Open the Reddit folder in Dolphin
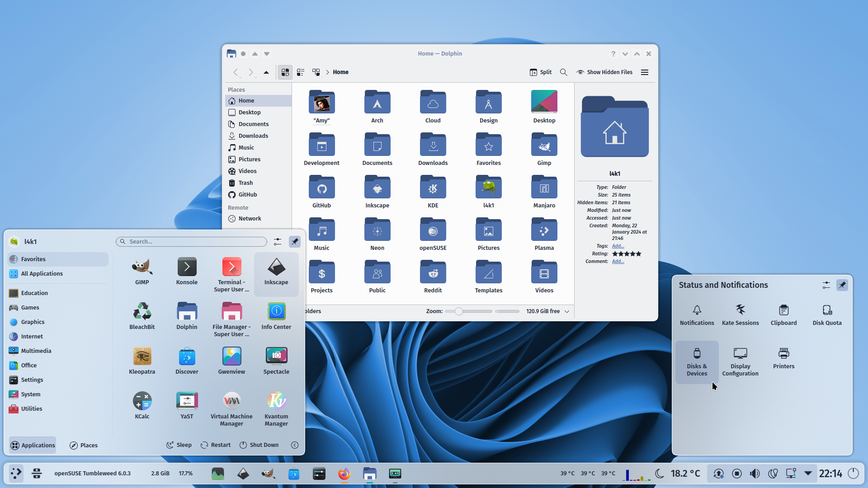868x488 pixels. 433,277
